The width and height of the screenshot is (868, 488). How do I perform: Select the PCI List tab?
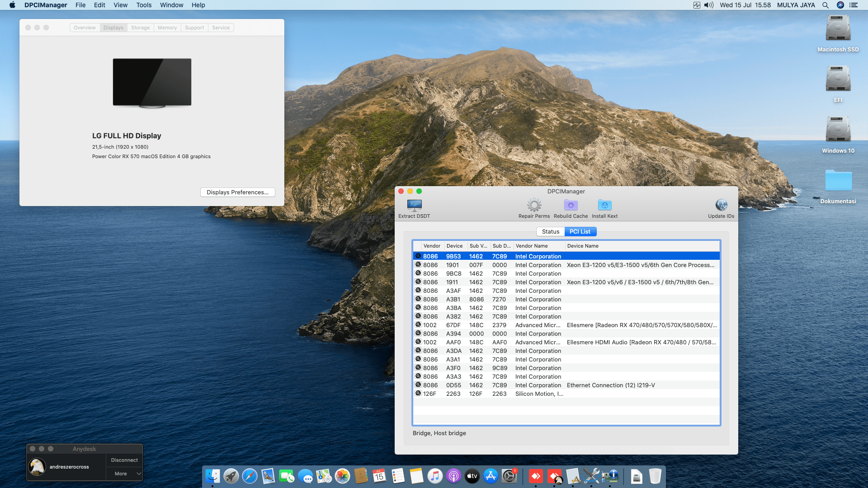coord(580,231)
